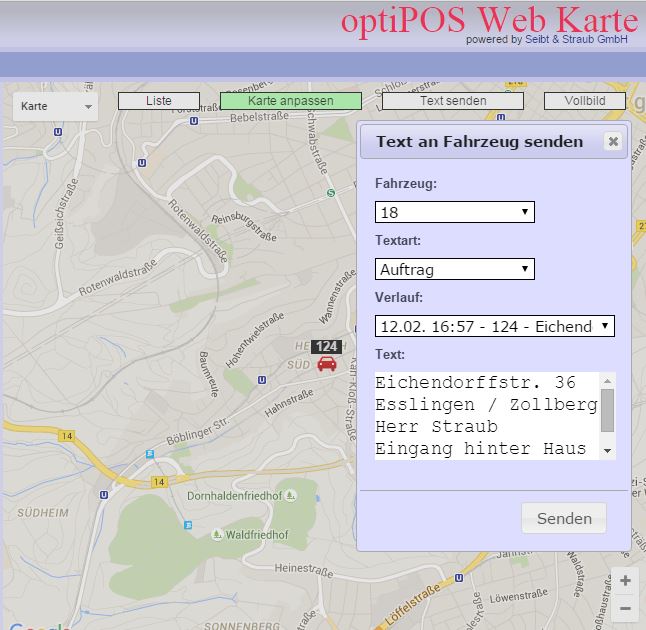Click the Vollbild button
Screen dimensions: 646x630
tap(585, 101)
